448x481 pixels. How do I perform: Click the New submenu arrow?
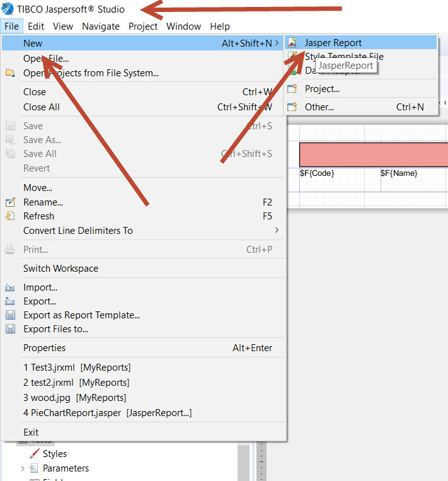[277, 43]
